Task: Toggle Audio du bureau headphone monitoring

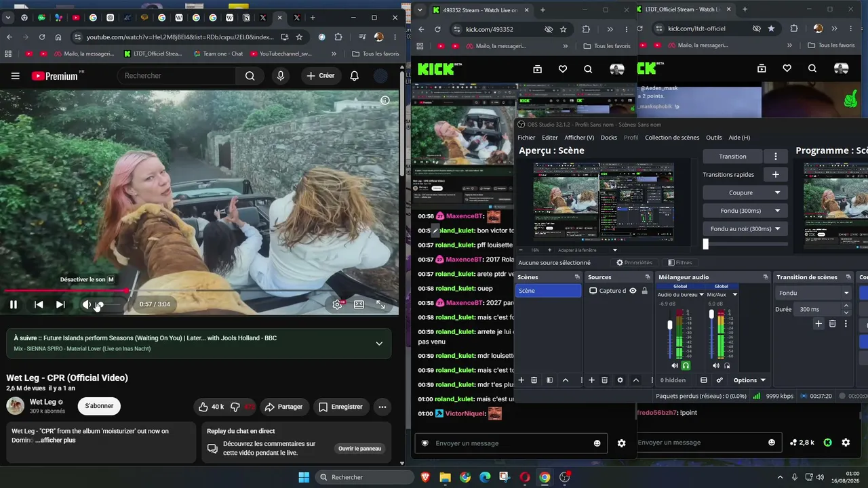Action: pyautogui.click(x=686, y=365)
